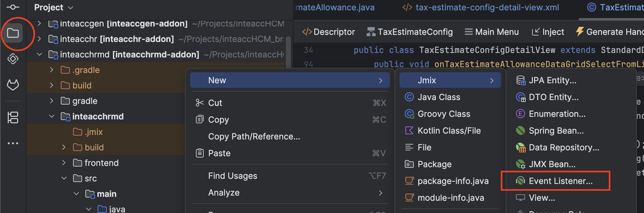The image size is (644, 213).
Task: Open the Commit tool window icon
Action: tap(13, 7)
